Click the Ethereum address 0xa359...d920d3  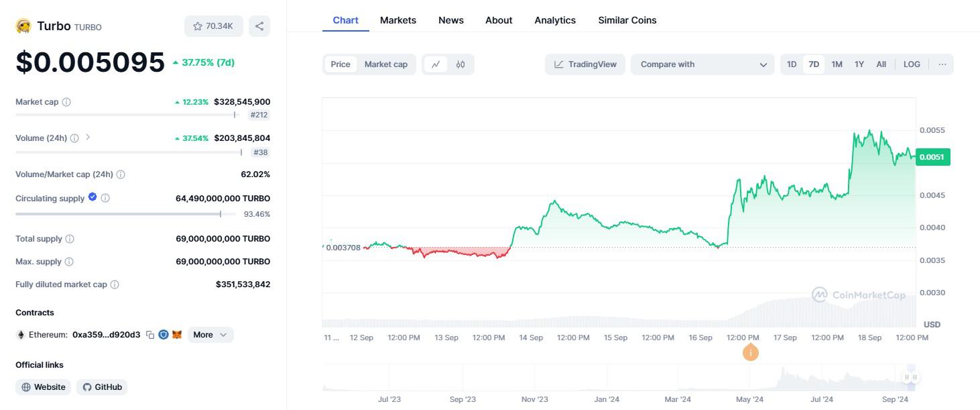pos(106,335)
